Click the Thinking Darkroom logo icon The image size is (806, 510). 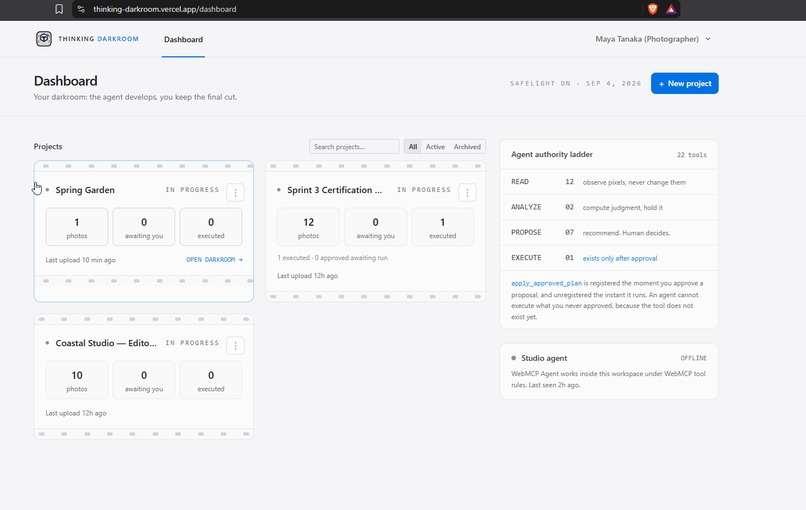[x=44, y=39]
